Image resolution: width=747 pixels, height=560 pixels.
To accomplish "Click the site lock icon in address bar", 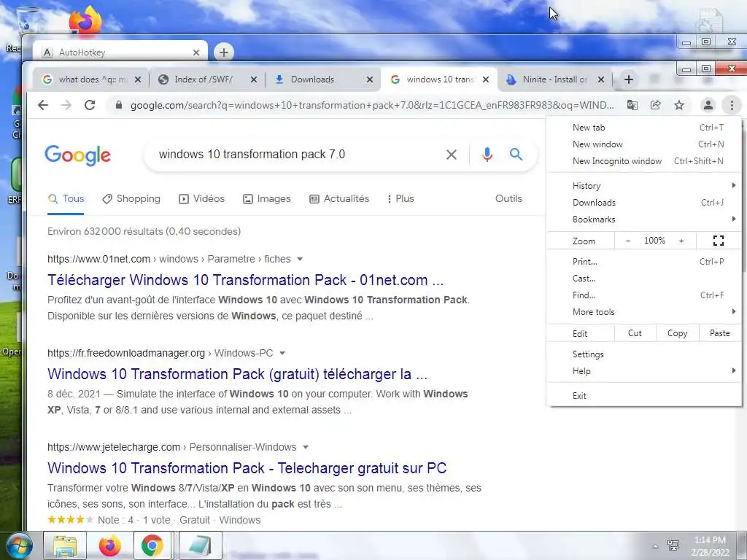I will coord(119,105).
